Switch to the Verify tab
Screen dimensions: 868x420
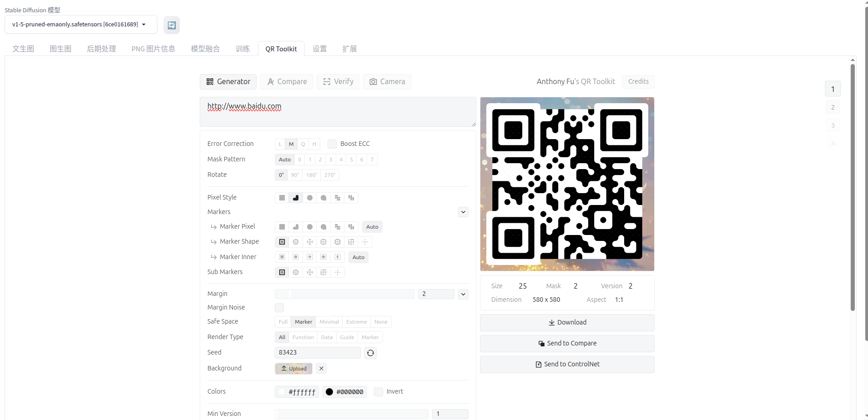(x=338, y=82)
